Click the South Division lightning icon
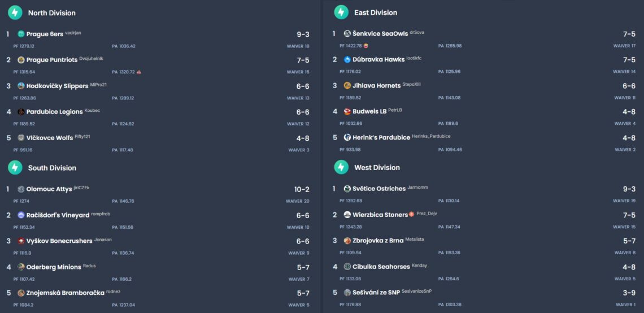 tap(15, 167)
